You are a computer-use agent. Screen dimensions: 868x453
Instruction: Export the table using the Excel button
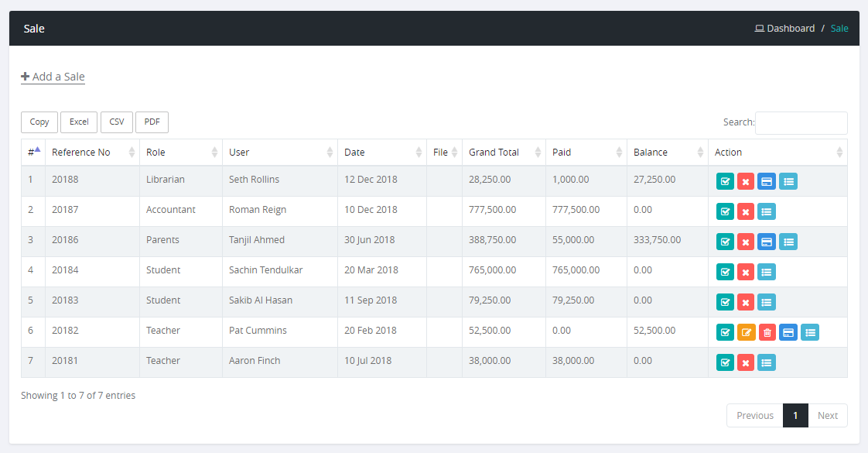(x=79, y=122)
